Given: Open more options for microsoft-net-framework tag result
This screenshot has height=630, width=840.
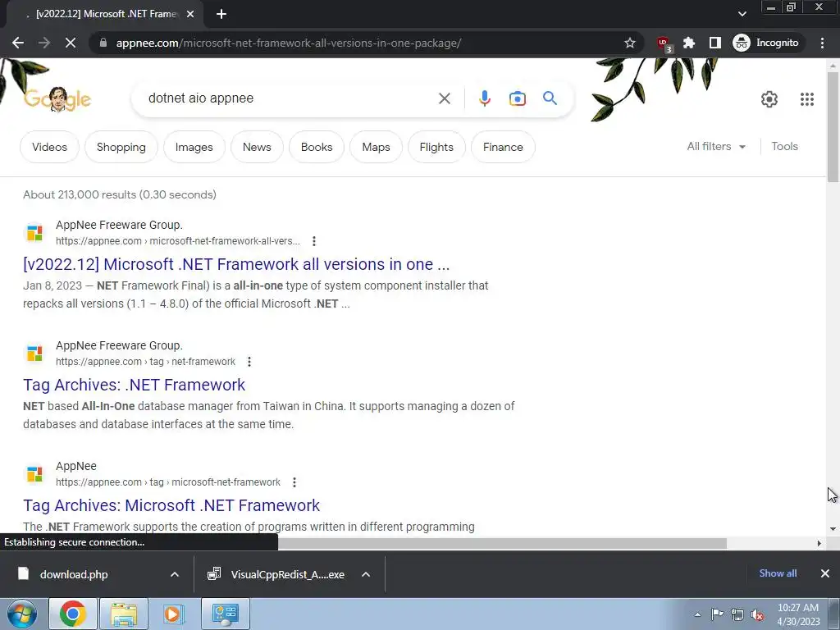Looking at the screenshot, I should pyautogui.click(x=294, y=482).
